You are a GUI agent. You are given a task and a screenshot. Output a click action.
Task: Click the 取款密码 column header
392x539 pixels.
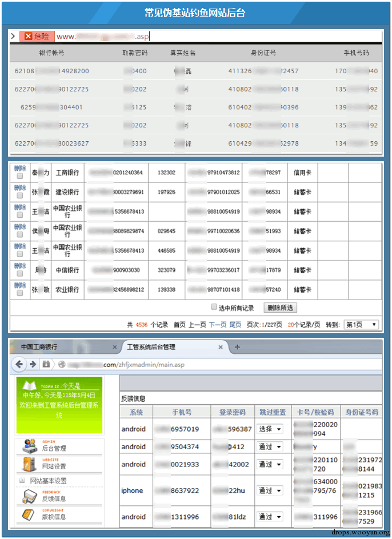tap(135, 53)
